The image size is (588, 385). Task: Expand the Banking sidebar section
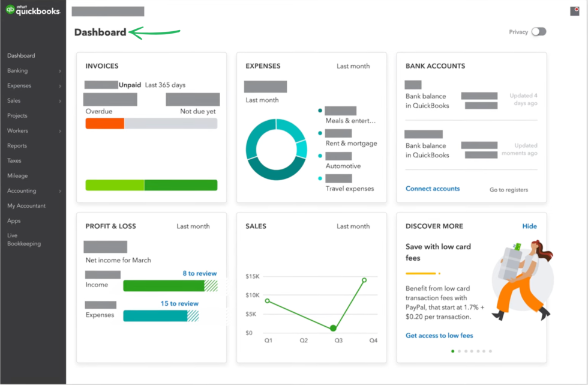click(x=22, y=70)
